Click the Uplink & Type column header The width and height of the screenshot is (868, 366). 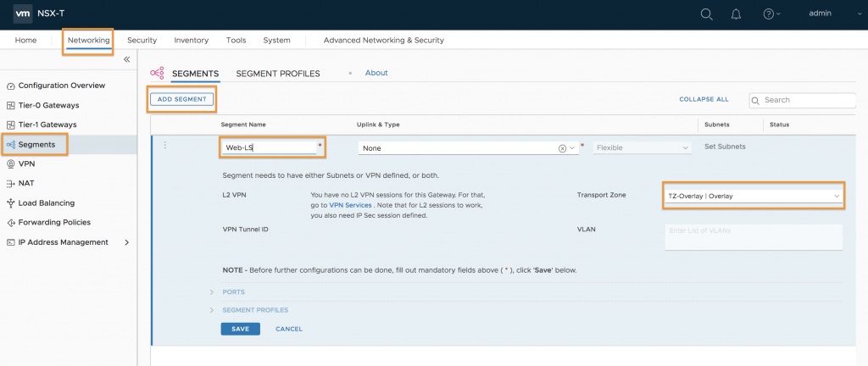pos(378,125)
